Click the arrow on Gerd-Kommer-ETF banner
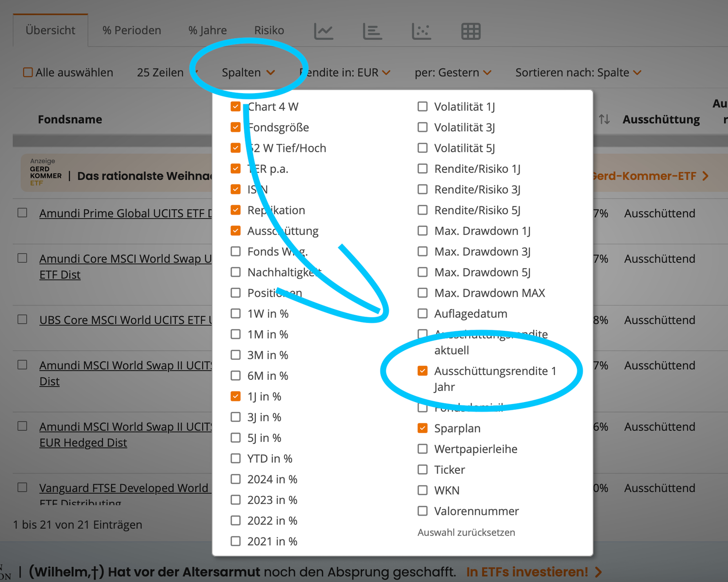Image resolution: width=728 pixels, height=582 pixels. (706, 176)
